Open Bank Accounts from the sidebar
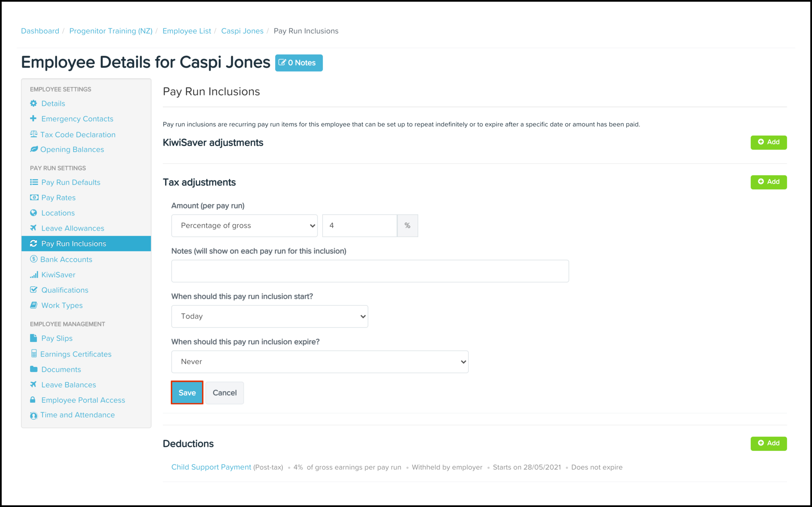The height and width of the screenshot is (507, 812). [x=66, y=259]
